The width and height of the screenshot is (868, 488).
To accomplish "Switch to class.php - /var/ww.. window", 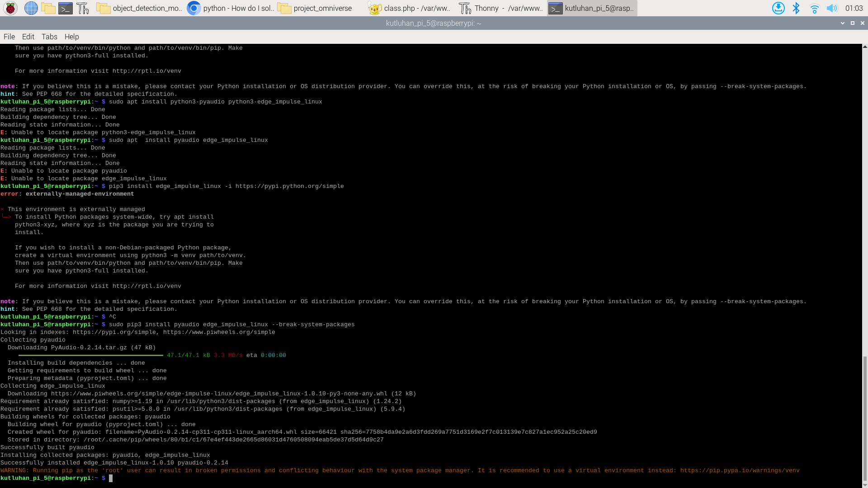I will pos(411,8).
